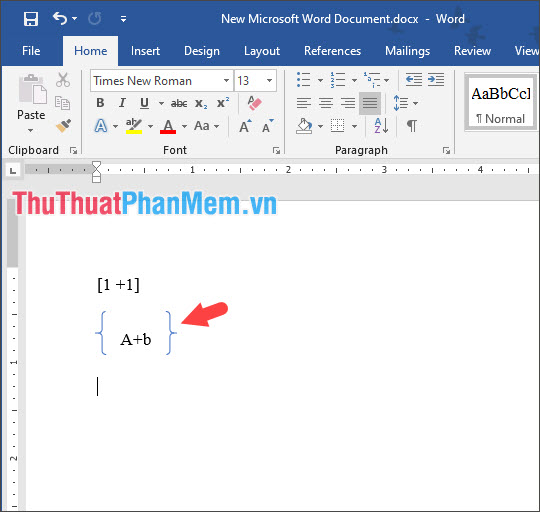This screenshot has height=512, width=540.
Task: Toggle Show/Hide paragraph marks
Action: pyautogui.click(x=412, y=126)
